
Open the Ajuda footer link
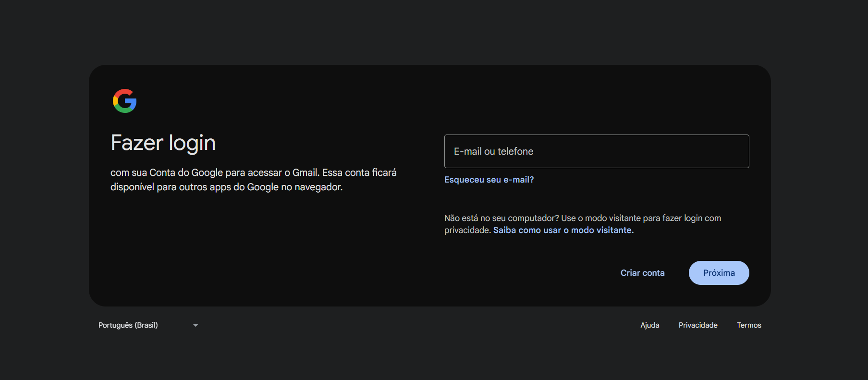tap(650, 325)
